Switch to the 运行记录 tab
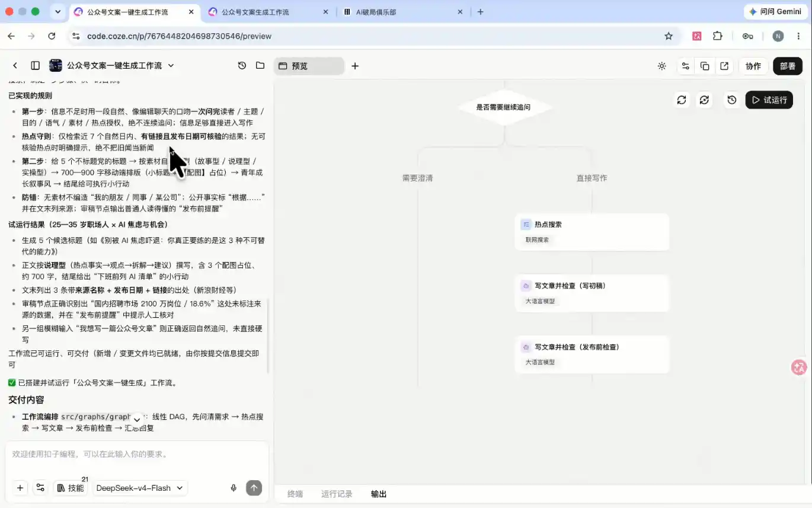The image size is (812, 508). [337, 494]
